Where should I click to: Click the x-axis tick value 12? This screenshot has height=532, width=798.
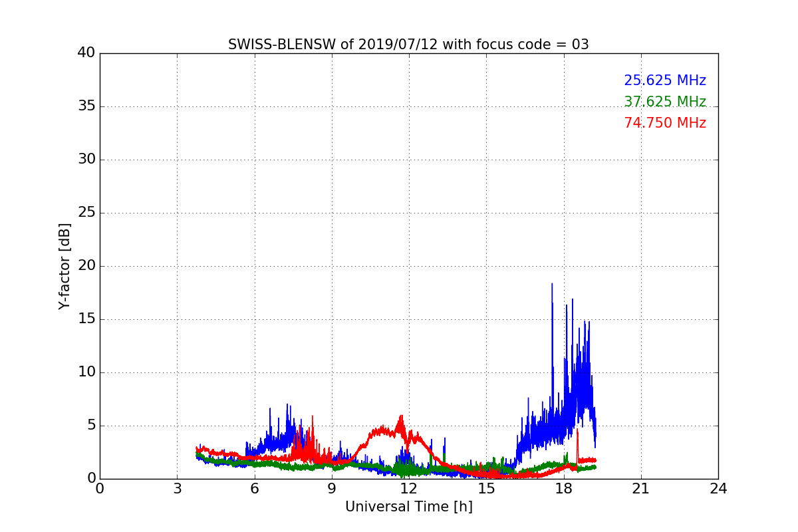coord(409,488)
